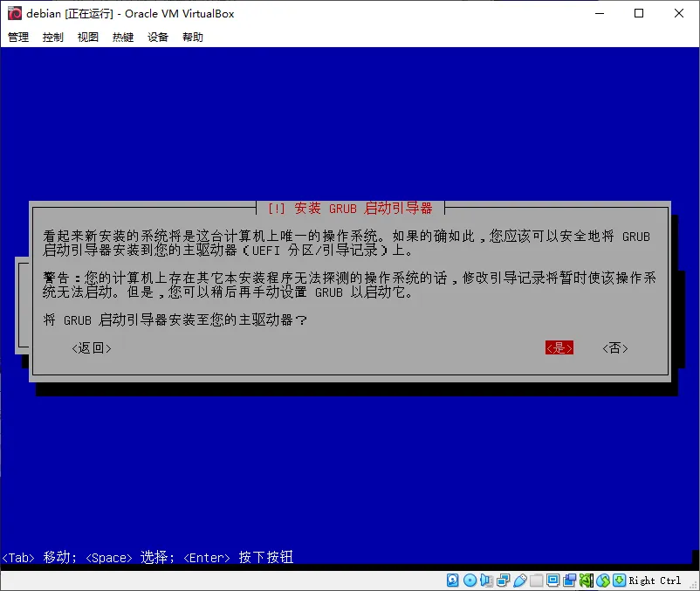This screenshot has width=700, height=591.
Task: Select <返回> to go back
Action: click(92, 347)
